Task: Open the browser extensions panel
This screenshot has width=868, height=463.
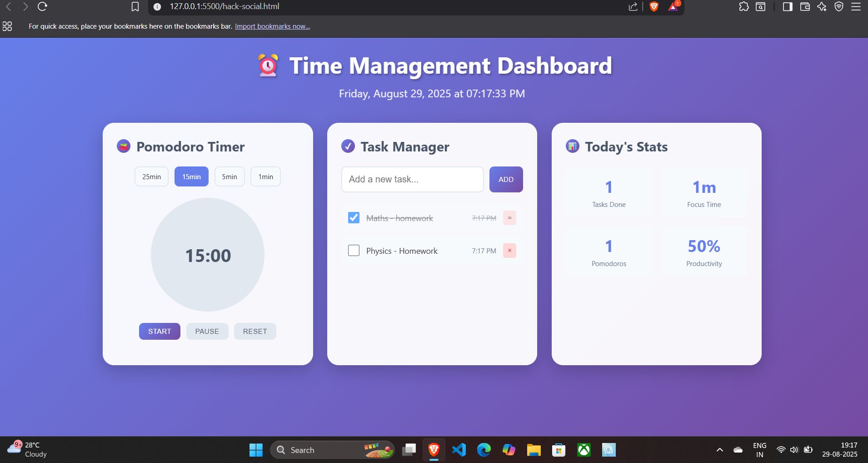Action: [x=744, y=6]
